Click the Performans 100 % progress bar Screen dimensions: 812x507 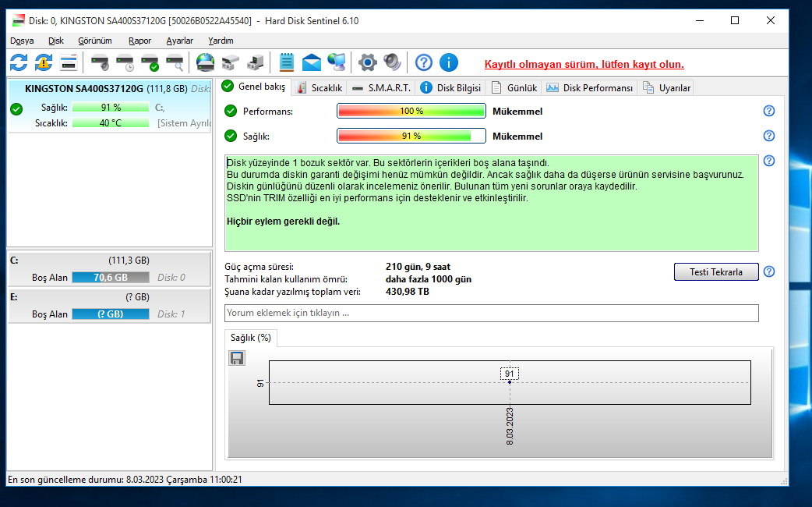[411, 111]
